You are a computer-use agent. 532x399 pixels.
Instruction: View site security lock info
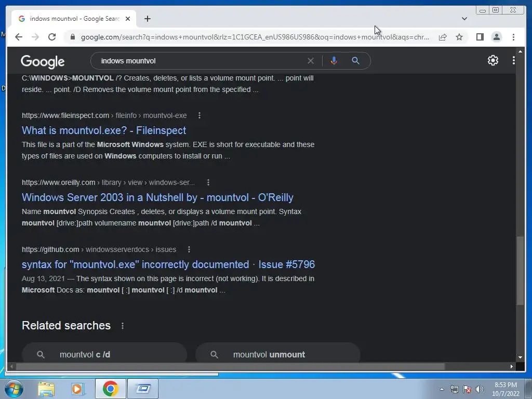pyautogui.click(x=73, y=37)
